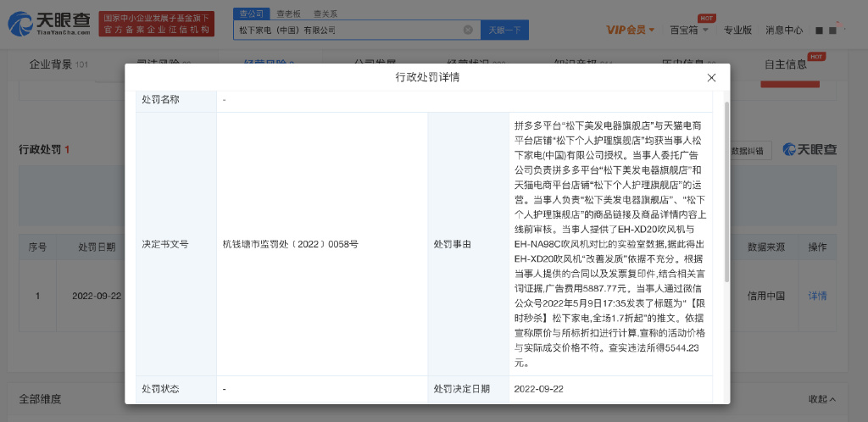This screenshot has width=868, height=422.
Task: Click the 处罚状态 label
Action: pos(160,389)
